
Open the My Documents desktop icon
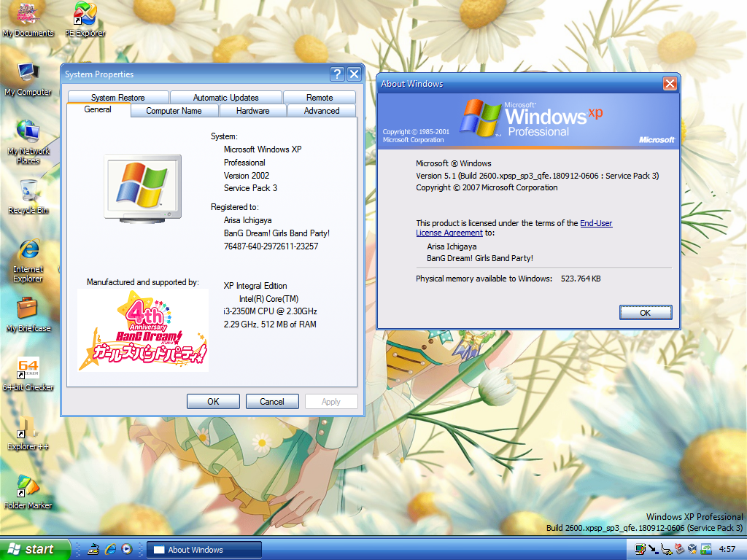tap(28, 19)
